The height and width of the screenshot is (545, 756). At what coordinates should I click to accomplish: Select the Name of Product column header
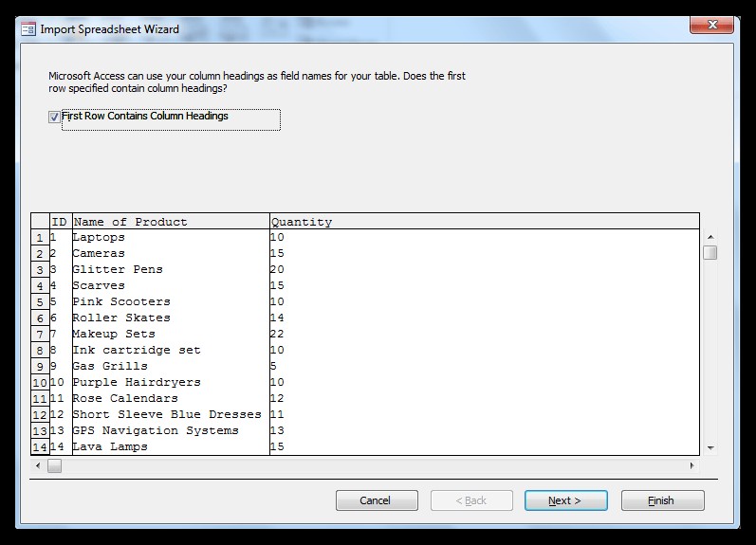click(171, 222)
